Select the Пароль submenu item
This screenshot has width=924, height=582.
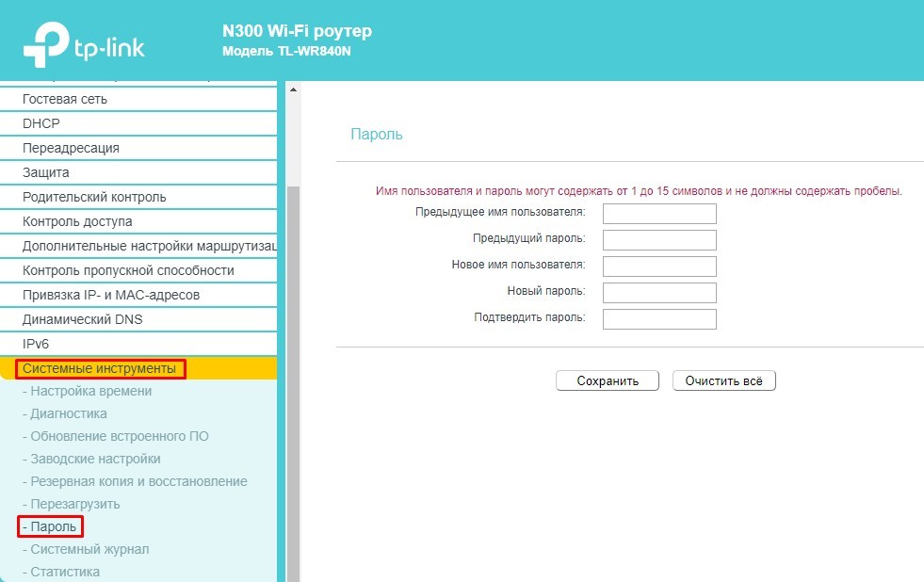click(53, 526)
